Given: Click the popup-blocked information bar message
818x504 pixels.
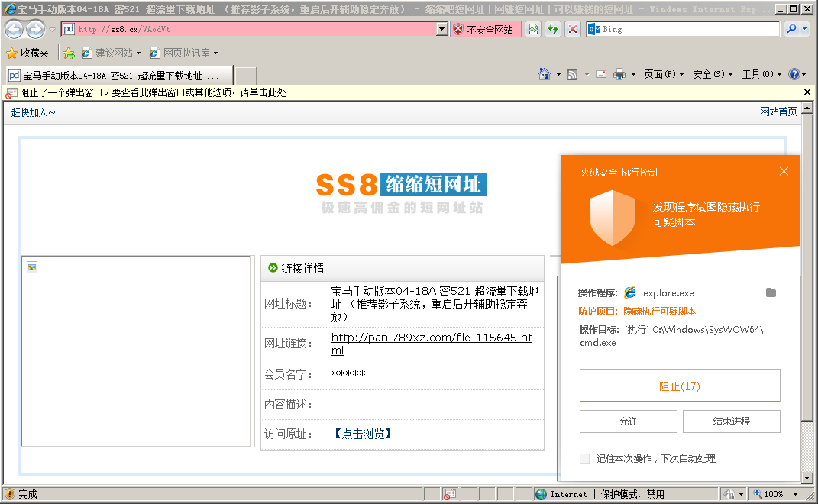Looking at the screenshot, I should point(159,92).
